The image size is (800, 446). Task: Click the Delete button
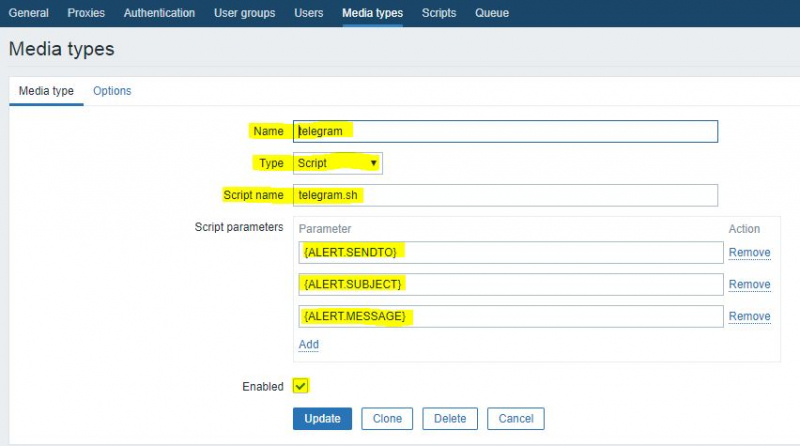tap(450, 418)
